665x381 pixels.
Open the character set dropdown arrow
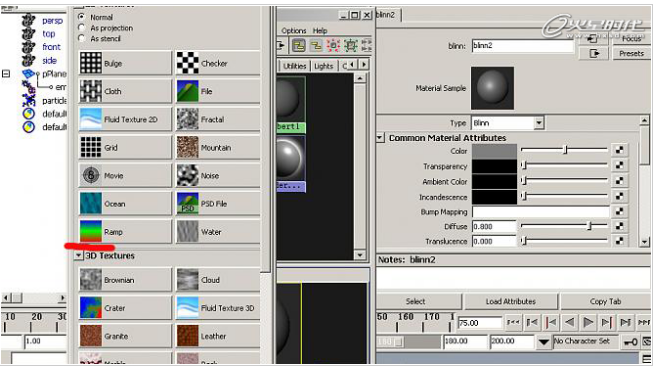[x=543, y=341]
